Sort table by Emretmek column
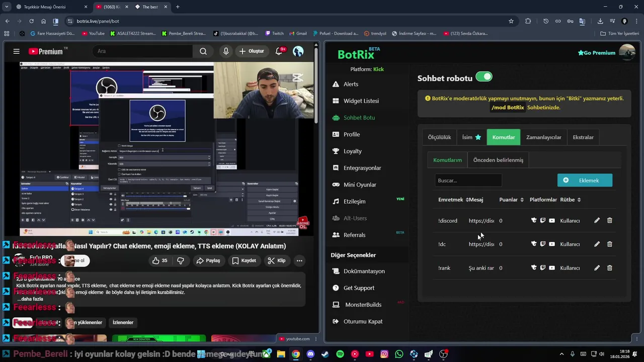The height and width of the screenshot is (362, 644). click(x=453, y=200)
